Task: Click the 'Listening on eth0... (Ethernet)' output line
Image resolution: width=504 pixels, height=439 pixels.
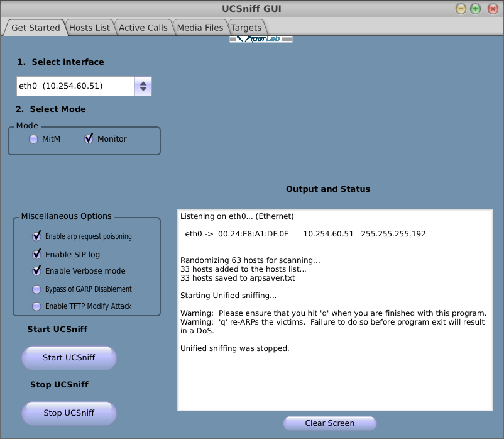Action: click(x=237, y=216)
